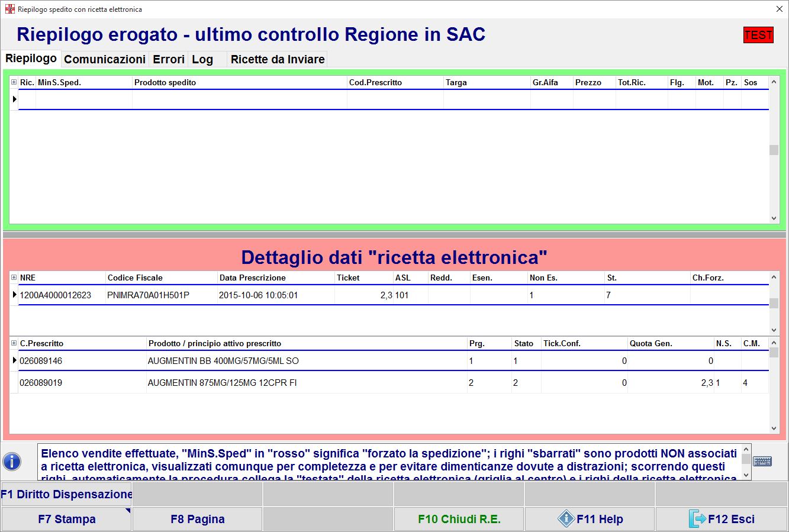
Task: Click the F11 Help button
Action: (x=590, y=519)
